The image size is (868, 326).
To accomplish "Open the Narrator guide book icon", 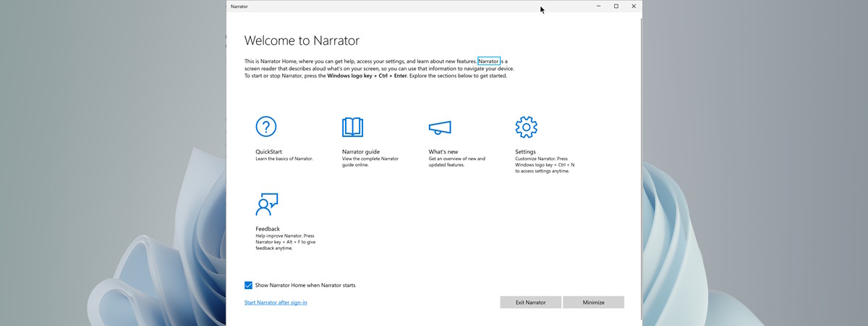I will 352,127.
